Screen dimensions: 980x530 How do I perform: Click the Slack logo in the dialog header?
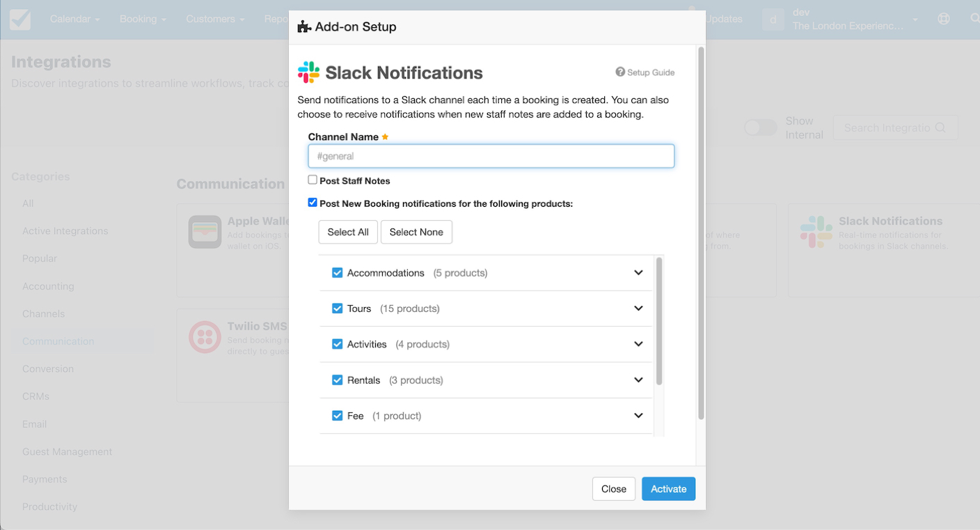tap(308, 72)
